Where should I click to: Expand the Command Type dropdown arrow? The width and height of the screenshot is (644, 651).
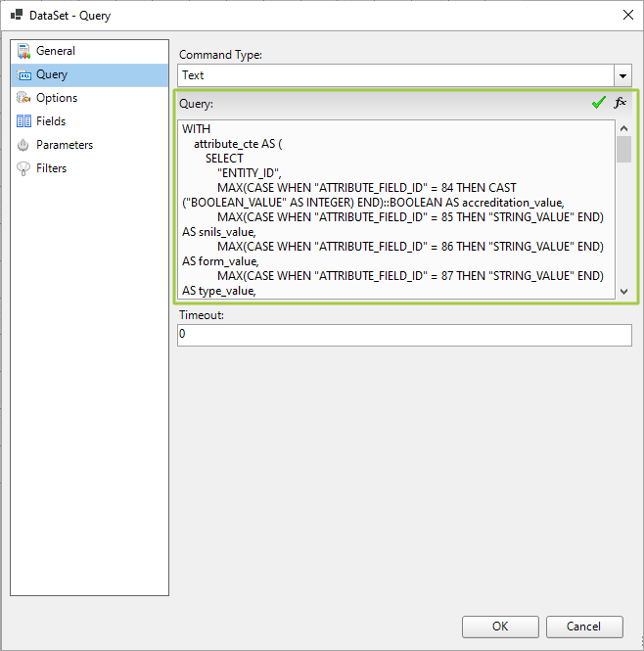coord(622,75)
